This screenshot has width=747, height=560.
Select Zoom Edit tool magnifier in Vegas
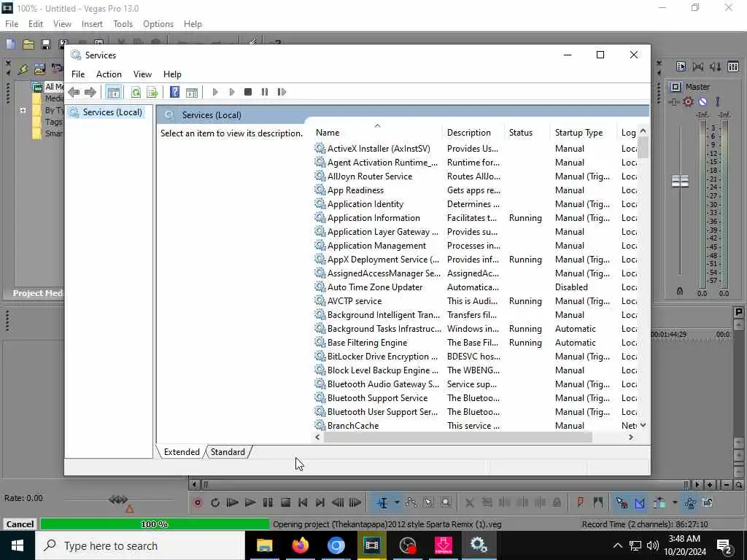tap(446, 502)
